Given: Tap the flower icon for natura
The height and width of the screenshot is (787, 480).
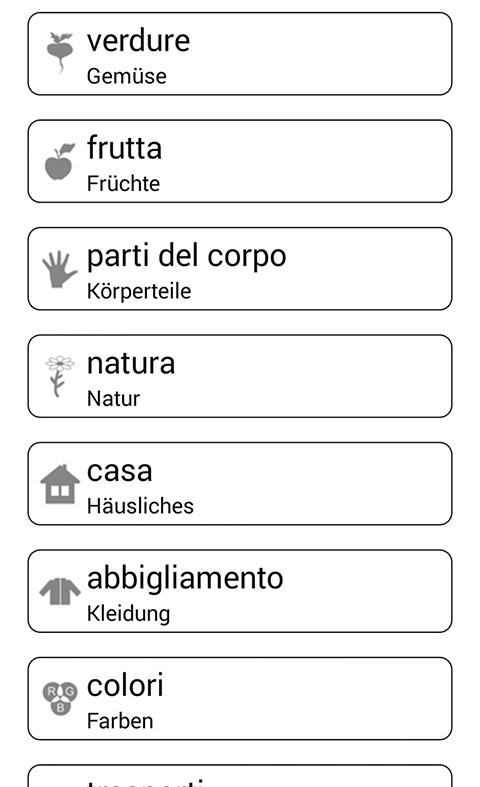Looking at the screenshot, I should [59, 376].
